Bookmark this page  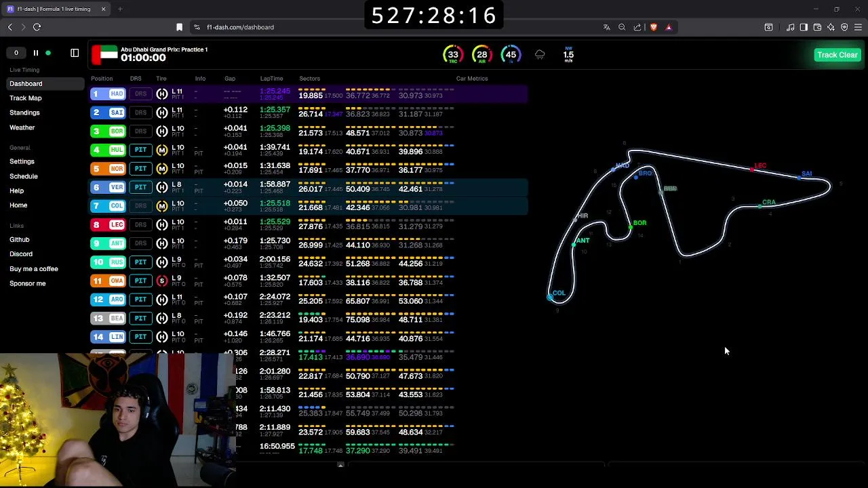pos(179,27)
